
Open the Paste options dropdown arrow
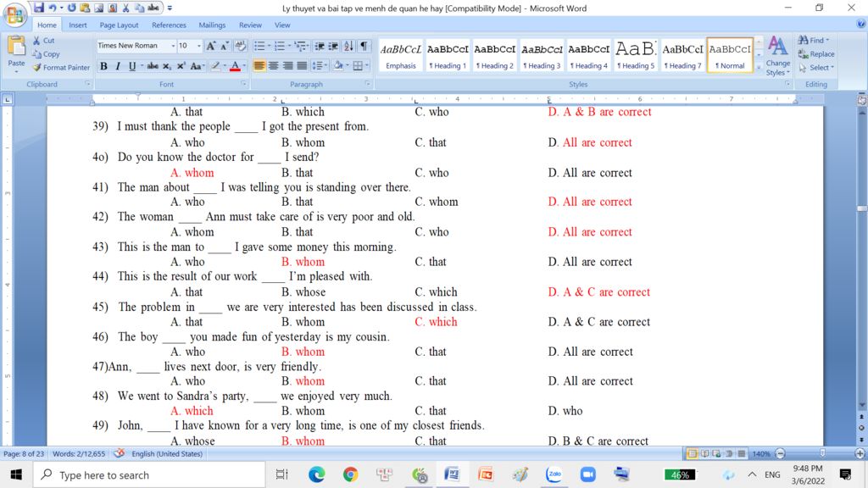pyautogui.click(x=16, y=71)
